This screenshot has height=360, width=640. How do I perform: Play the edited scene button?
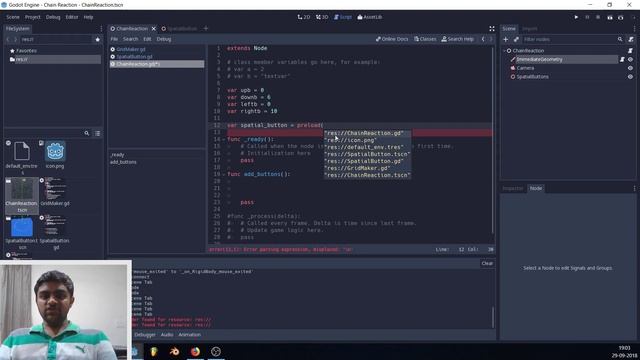[x=610, y=17]
